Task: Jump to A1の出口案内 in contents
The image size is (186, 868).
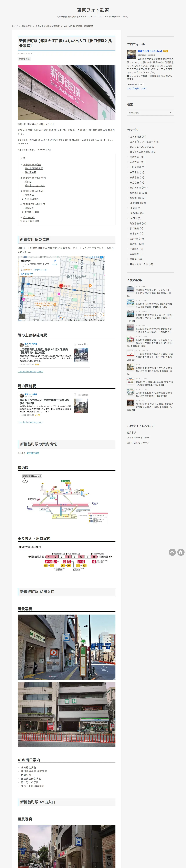Action: tap(32, 199)
